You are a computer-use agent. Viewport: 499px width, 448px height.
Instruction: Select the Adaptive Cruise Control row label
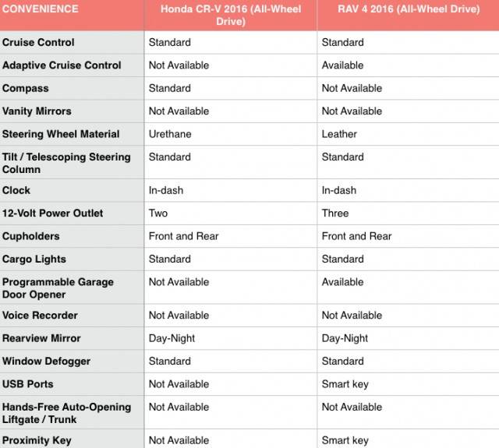tap(62, 65)
